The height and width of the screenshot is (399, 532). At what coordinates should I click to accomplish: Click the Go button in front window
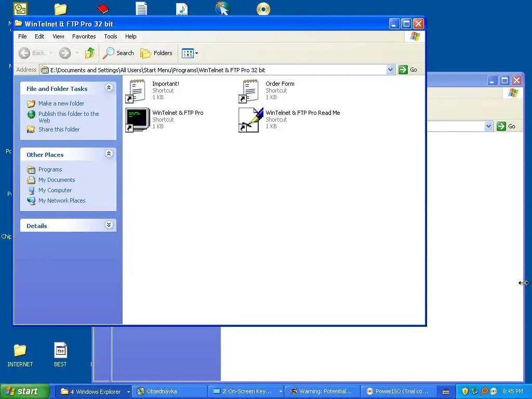408,70
